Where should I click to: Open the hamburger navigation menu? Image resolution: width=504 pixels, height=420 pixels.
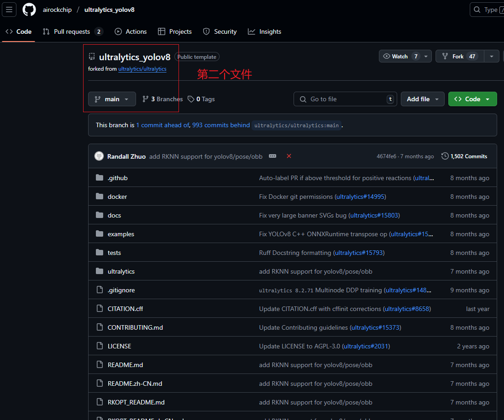point(9,10)
